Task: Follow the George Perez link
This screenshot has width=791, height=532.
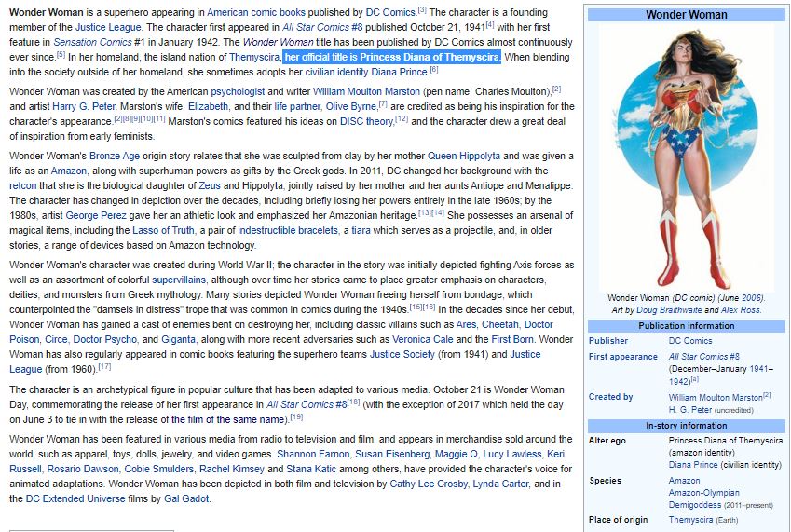Action: coord(96,215)
